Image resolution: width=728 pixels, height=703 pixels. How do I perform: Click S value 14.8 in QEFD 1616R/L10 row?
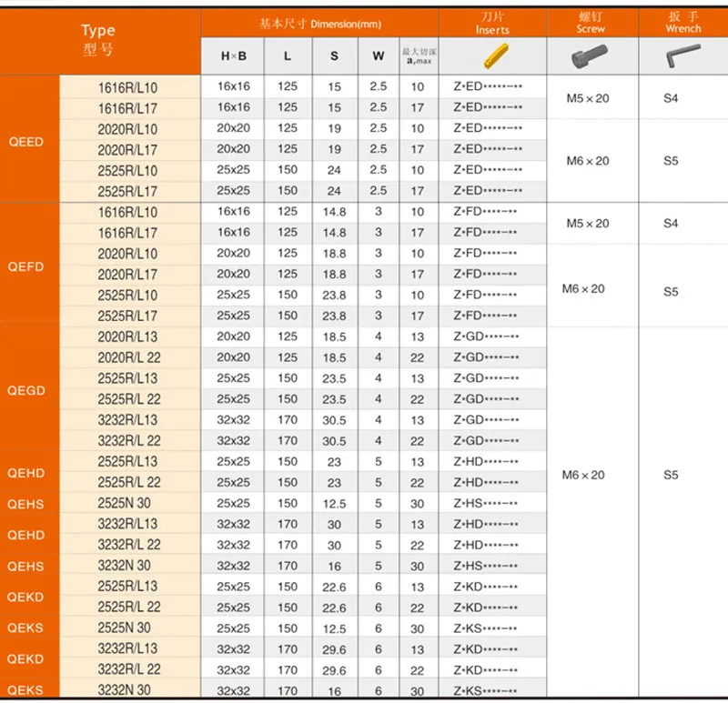(335, 212)
